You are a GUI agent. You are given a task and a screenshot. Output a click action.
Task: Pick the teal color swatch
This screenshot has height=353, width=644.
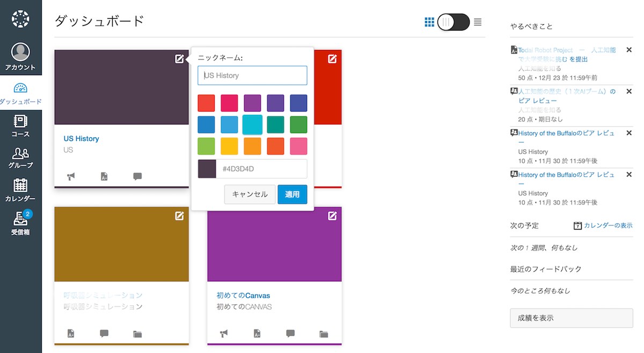point(275,124)
